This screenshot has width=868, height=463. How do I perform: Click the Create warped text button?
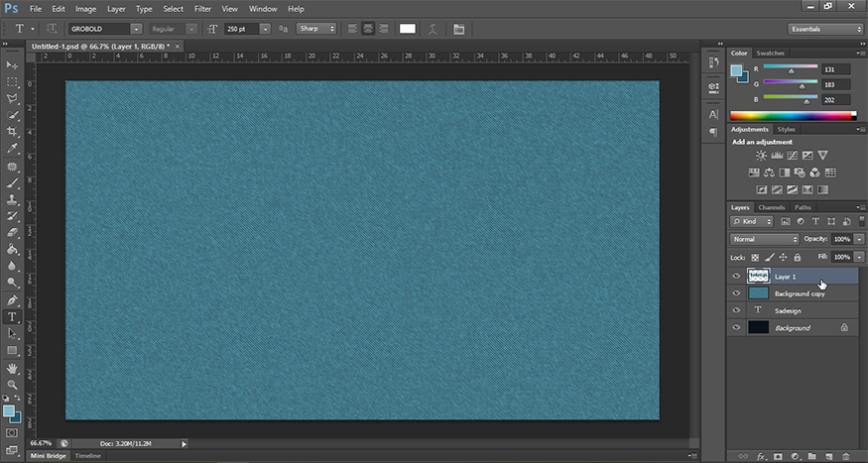433,29
